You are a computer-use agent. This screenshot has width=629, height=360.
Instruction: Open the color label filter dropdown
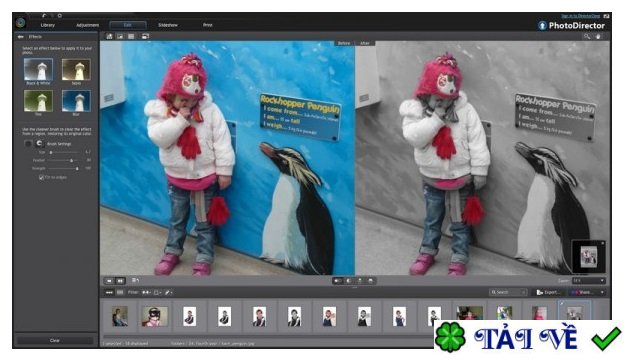pos(158,293)
